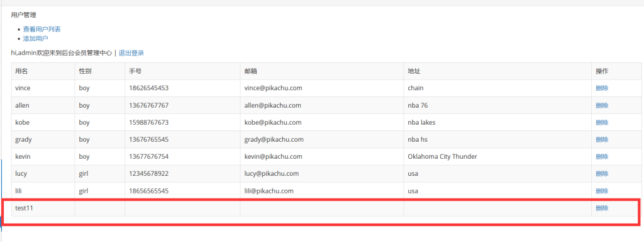Click email kevin@pikachu.com

coord(273,157)
